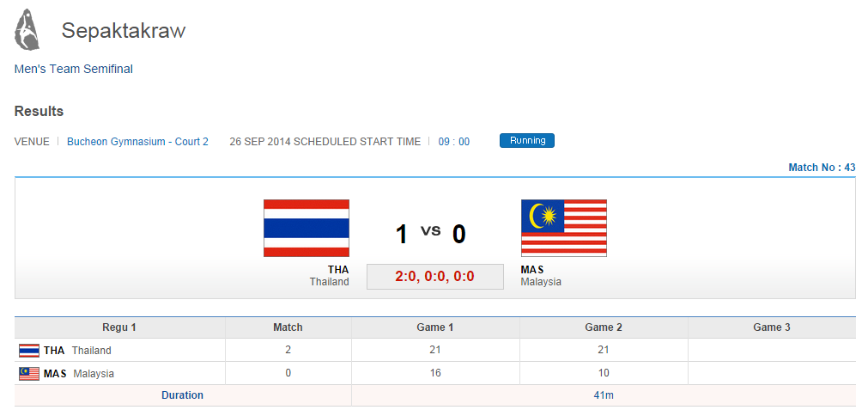The height and width of the screenshot is (416, 868).
Task: Click Malaysia's Game 2 score of 10
Action: [603, 374]
